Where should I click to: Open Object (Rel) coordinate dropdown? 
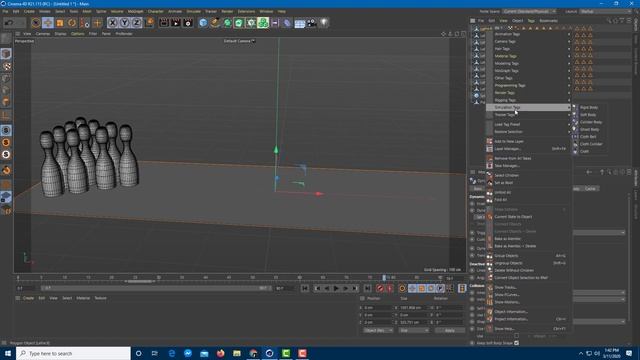point(378,330)
